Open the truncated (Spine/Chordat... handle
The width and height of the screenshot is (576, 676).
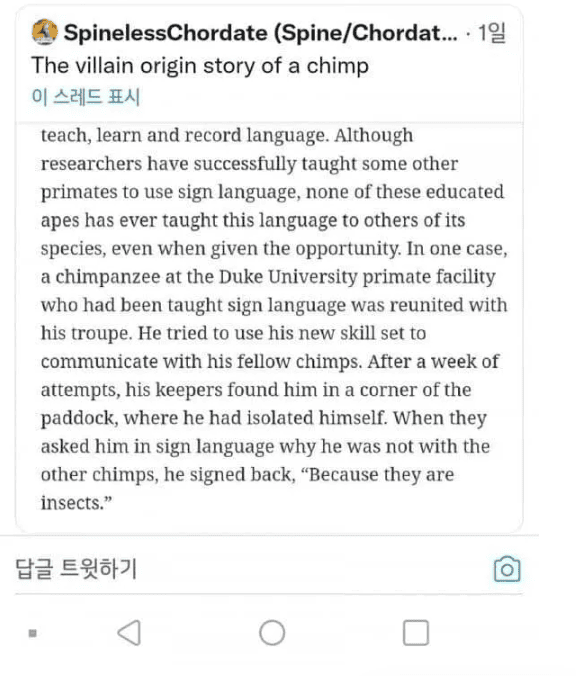(x=366, y=33)
